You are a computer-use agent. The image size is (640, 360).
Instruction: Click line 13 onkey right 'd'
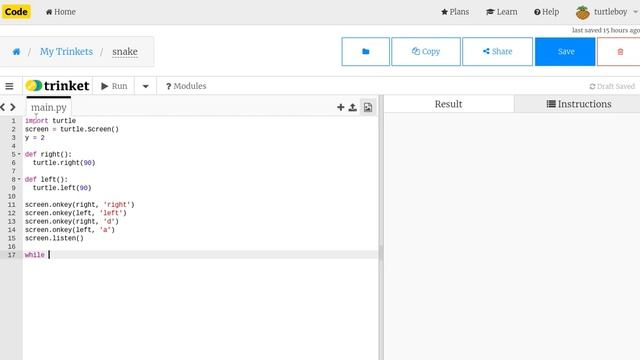[x=72, y=221]
